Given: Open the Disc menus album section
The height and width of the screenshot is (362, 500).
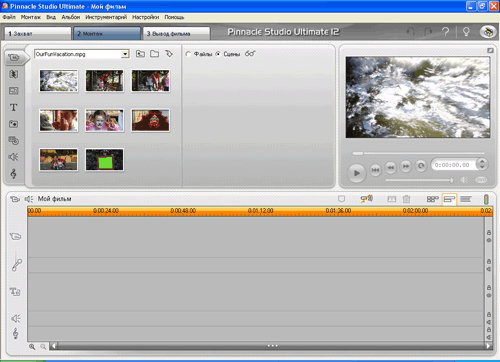Looking at the screenshot, I should 14,140.
